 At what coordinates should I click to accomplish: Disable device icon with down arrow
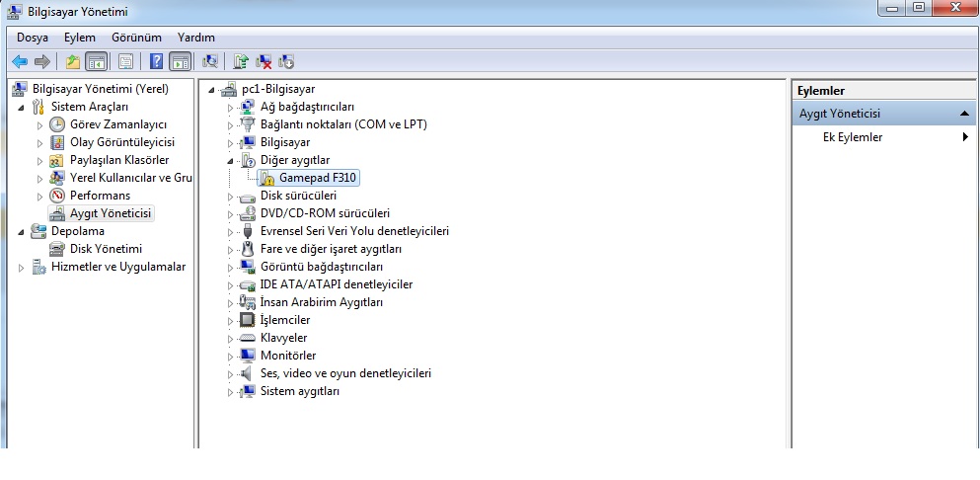(x=286, y=61)
